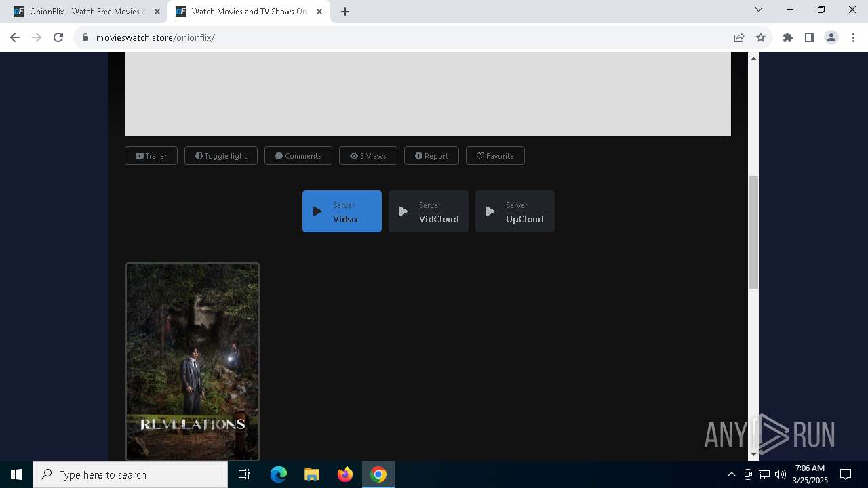Close the OnionFlix - Watch Free Movies tab
The image size is (868, 488).
click(157, 12)
